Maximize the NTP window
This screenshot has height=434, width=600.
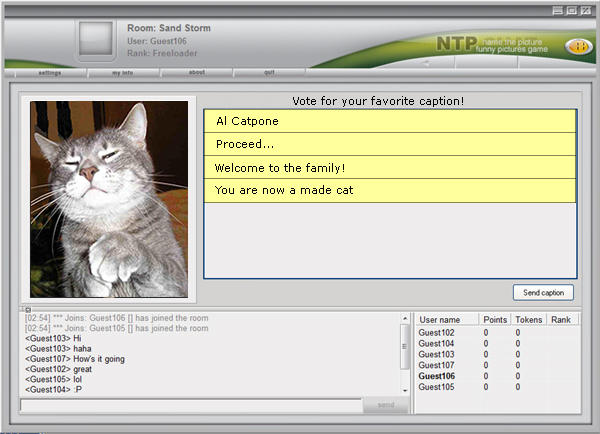(x=572, y=11)
